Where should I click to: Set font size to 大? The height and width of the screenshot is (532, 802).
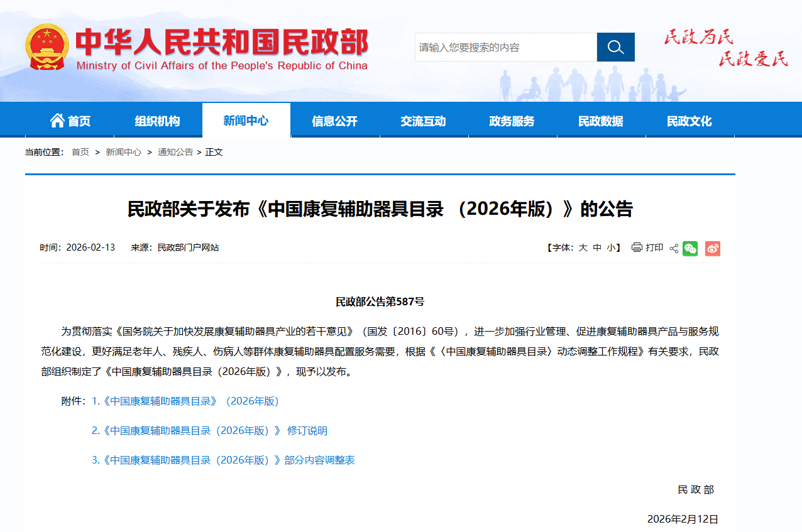pyautogui.click(x=583, y=247)
